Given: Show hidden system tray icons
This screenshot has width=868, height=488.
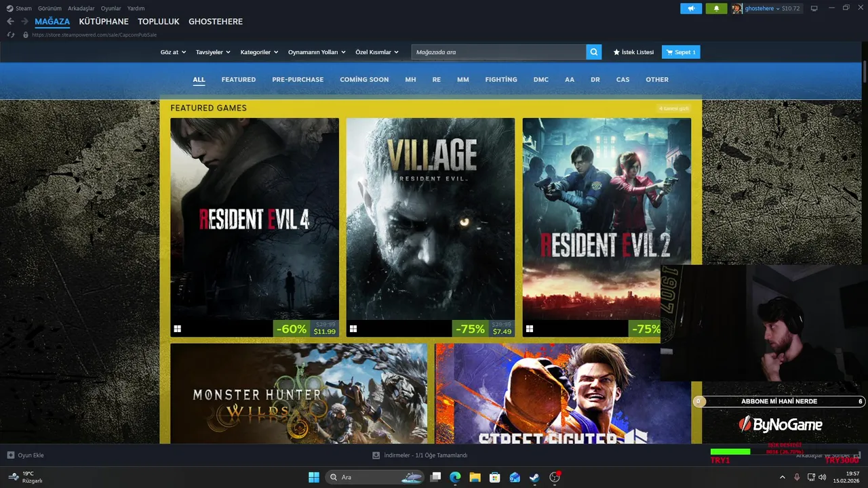Looking at the screenshot, I should 783,477.
